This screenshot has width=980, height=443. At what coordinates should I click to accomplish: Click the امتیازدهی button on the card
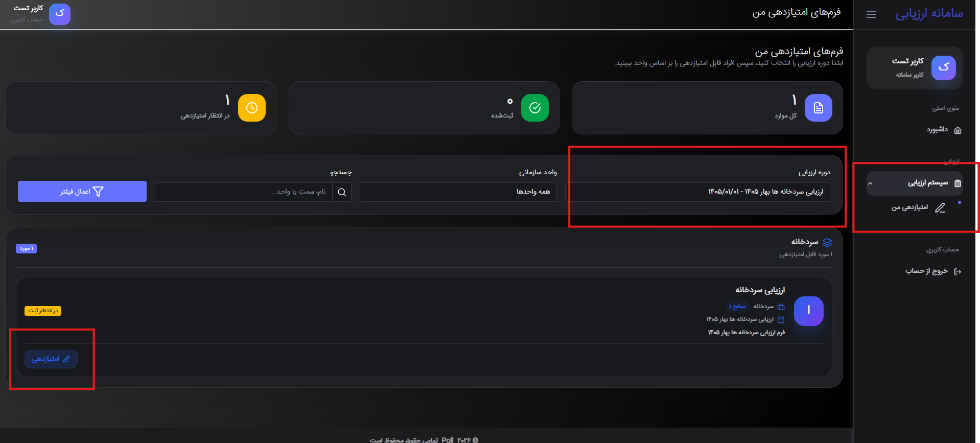pos(51,359)
